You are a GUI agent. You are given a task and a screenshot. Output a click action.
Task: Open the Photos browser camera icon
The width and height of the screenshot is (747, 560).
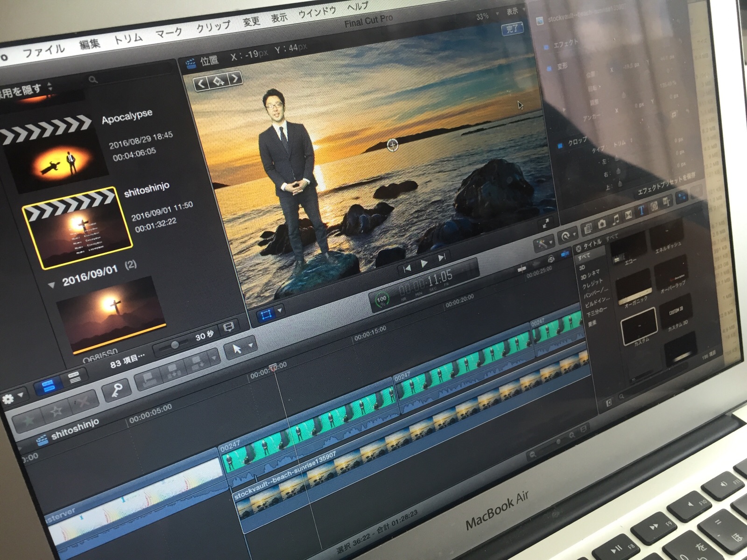(x=601, y=224)
